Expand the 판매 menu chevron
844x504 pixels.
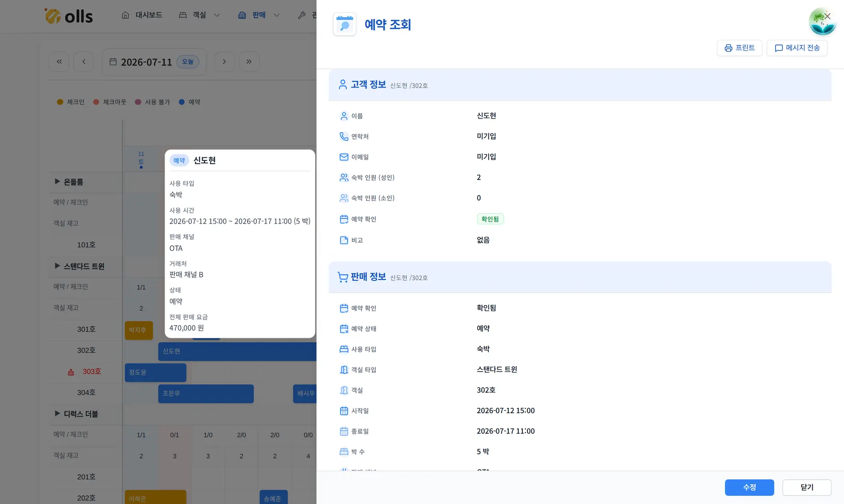point(277,15)
